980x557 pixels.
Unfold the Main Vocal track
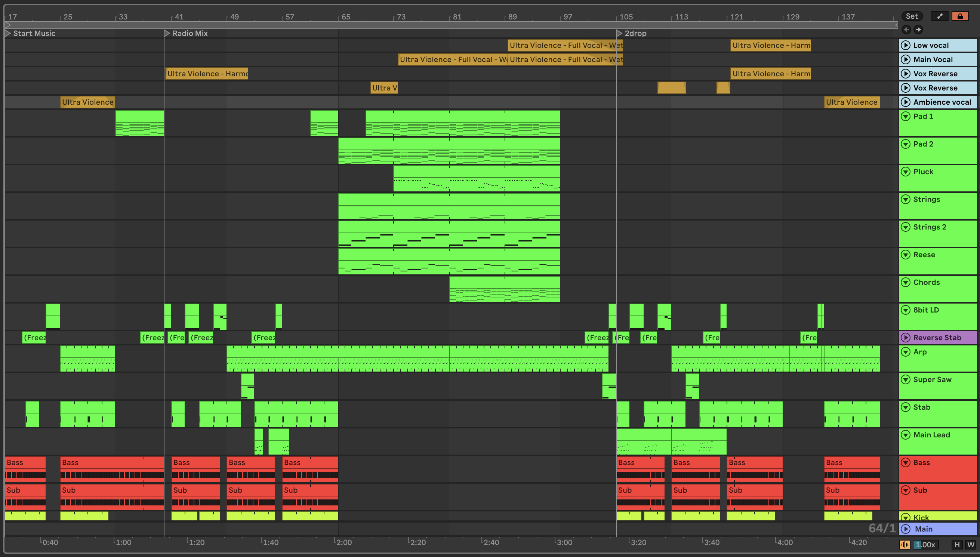pos(906,59)
